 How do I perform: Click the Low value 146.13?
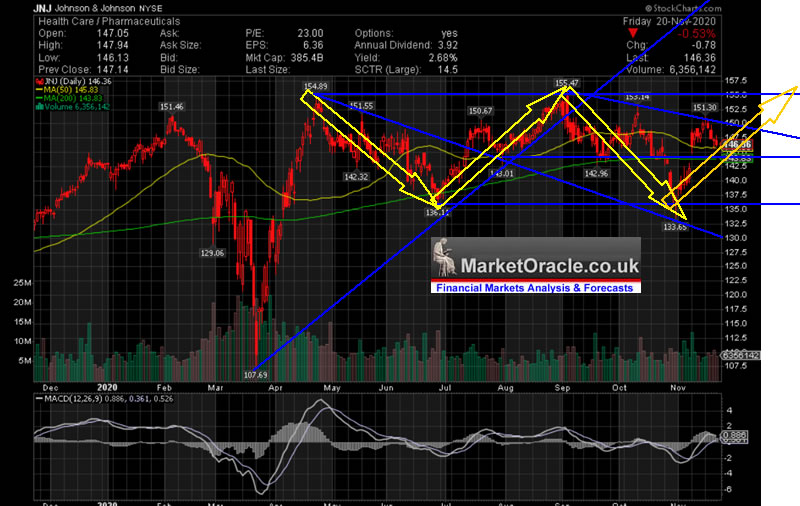pos(113,58)
